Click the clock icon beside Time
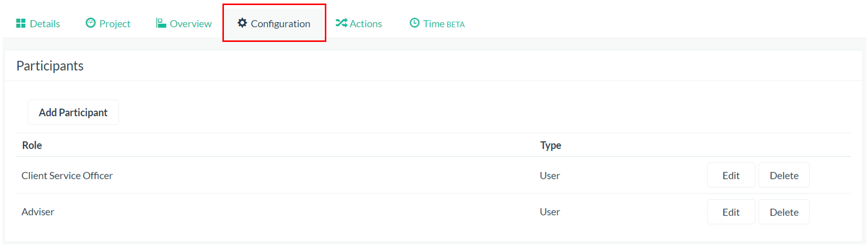868x249 pixels. tap(415, 23)
